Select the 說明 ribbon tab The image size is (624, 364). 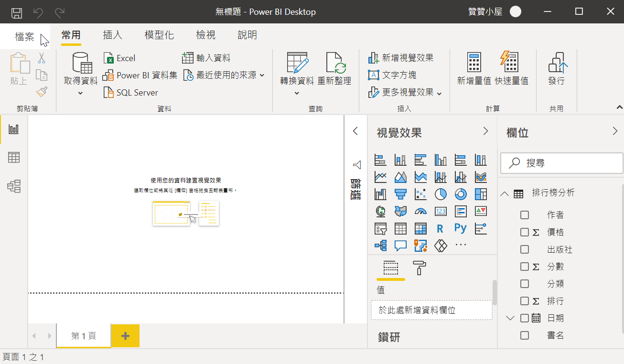[x=247, y=35]
